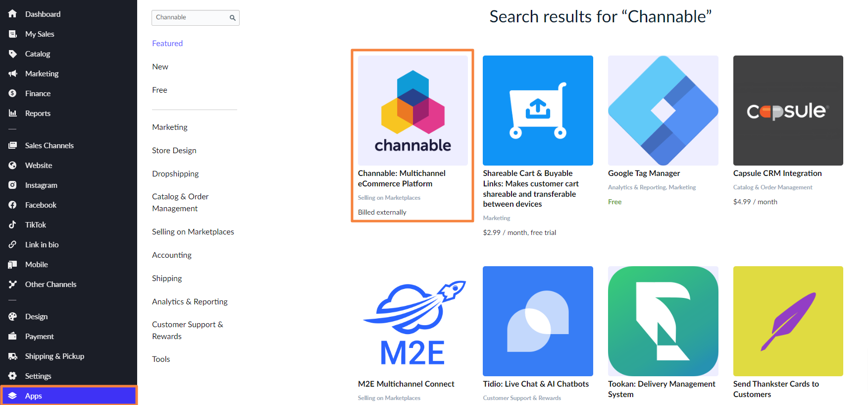Click the Instagram icon in sidebar
This screenshot has height=405, width=868.
click(13, 185)
